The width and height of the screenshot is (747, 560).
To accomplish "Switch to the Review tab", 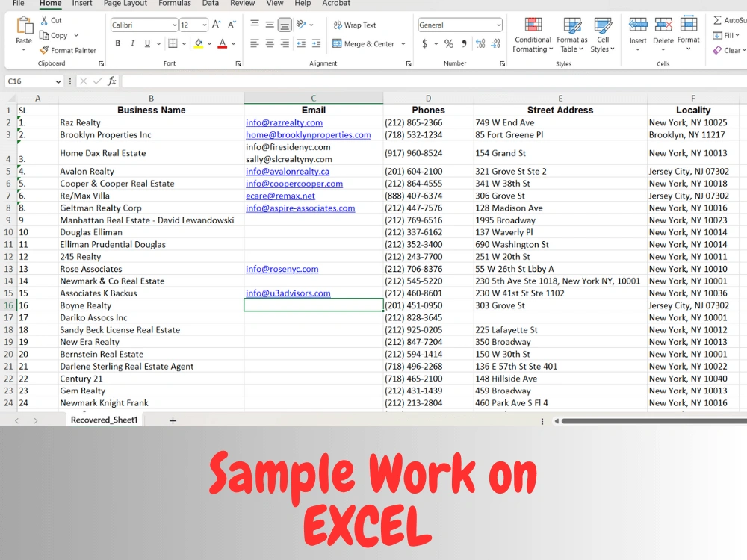I will 243,3.
